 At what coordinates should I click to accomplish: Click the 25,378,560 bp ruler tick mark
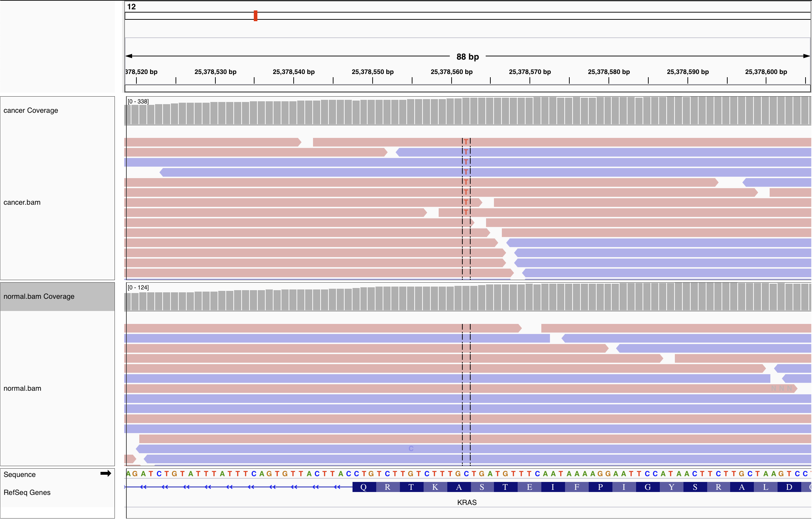click(x=451, y=80)
